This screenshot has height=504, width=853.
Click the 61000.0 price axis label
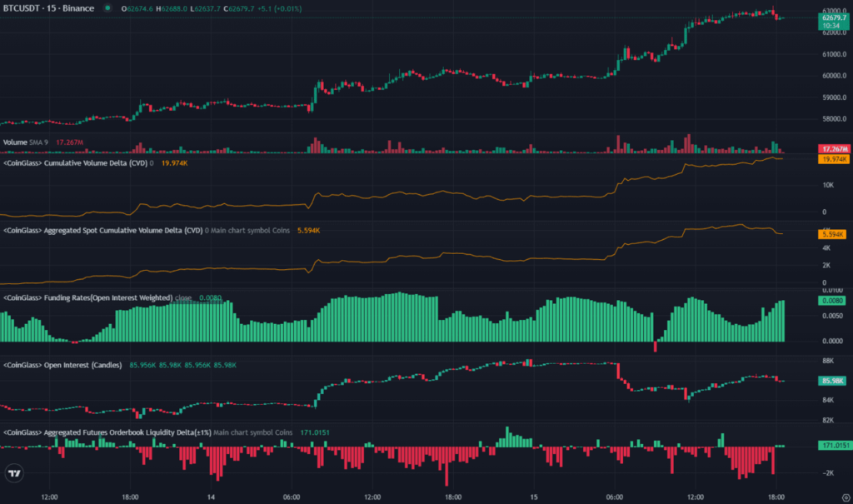pos(834,54)
